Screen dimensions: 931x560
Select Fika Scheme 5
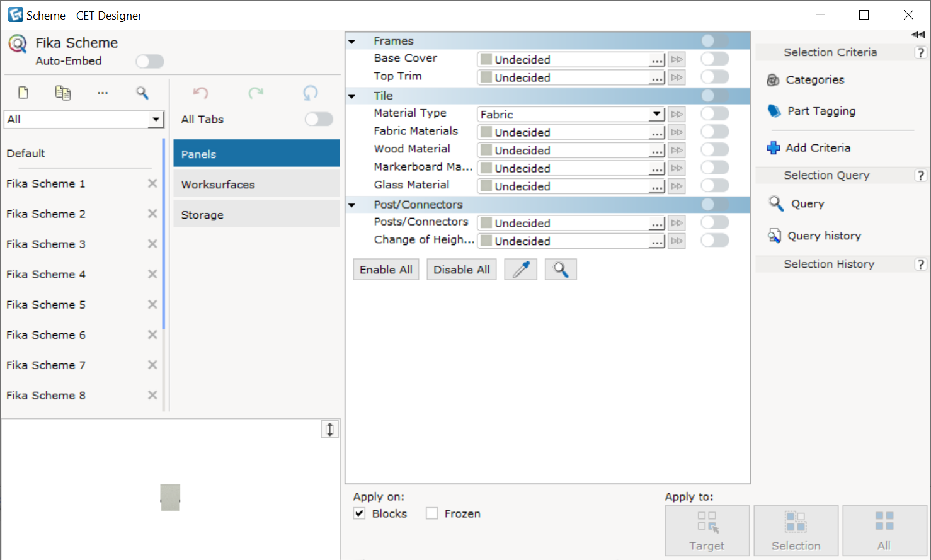click(x=46, y=304)
